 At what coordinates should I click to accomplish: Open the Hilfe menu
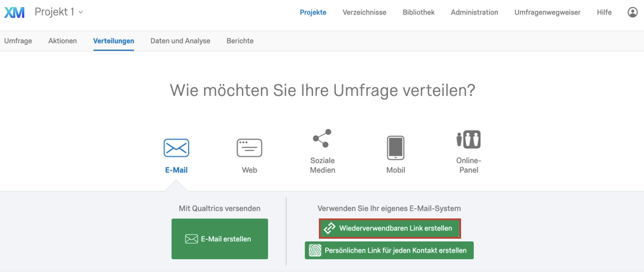[604, 12]
